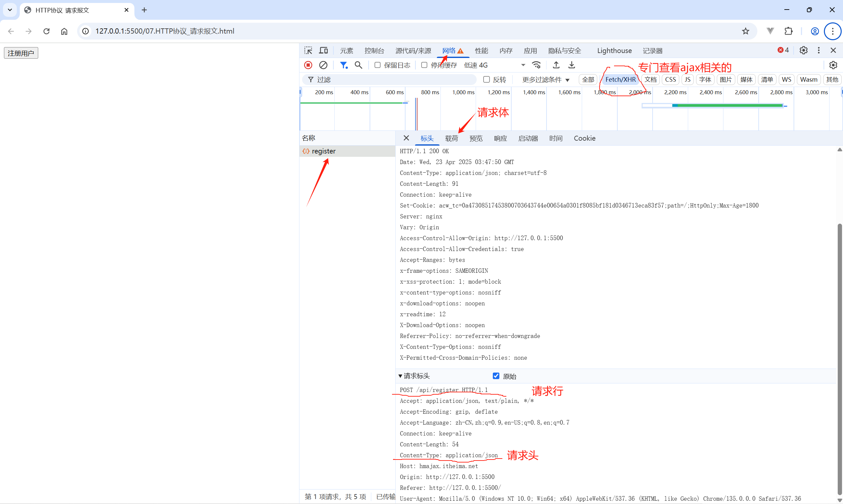
Task: Switch to the 启动器 tab
Action: pyautogui.click(x=528, y=138)
